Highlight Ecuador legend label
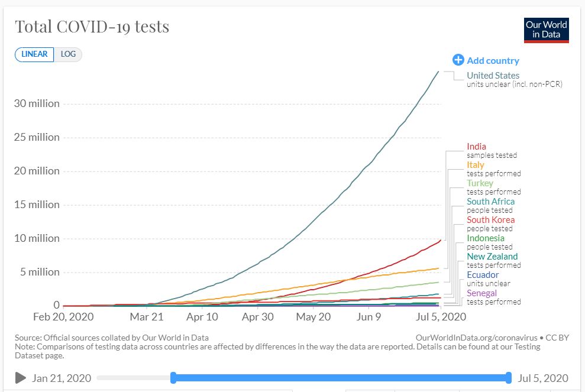Viewport: 585px width, 392px height. click(x=482, y=275)
